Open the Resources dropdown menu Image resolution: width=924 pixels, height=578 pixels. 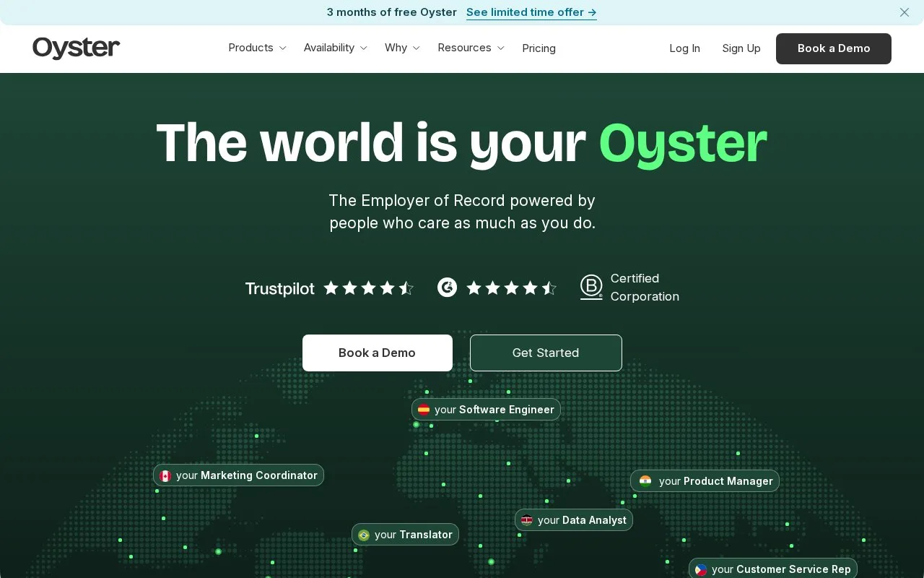(471, 48)
